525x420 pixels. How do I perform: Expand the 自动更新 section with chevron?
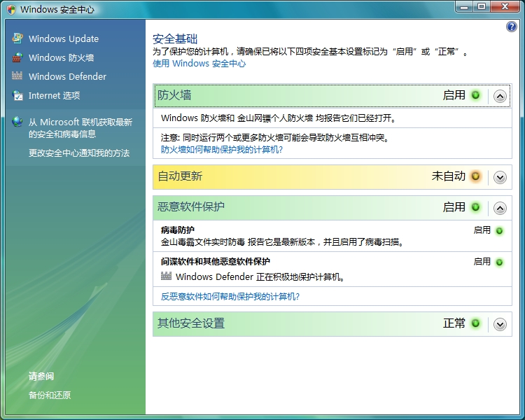pos(500,177)
